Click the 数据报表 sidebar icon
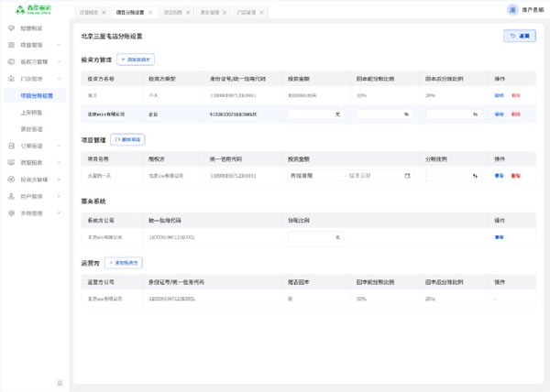 11,162
